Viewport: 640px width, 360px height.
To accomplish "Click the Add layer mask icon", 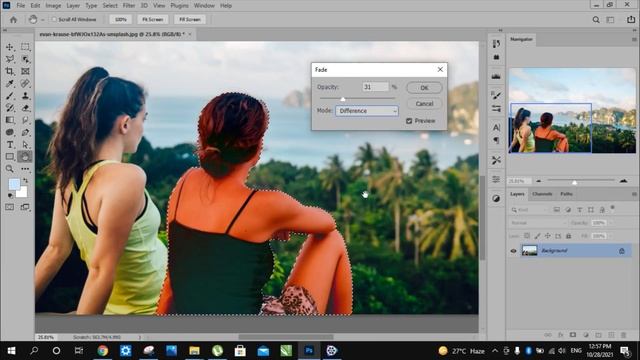I will pyautogui.click(x=573, y=335).
